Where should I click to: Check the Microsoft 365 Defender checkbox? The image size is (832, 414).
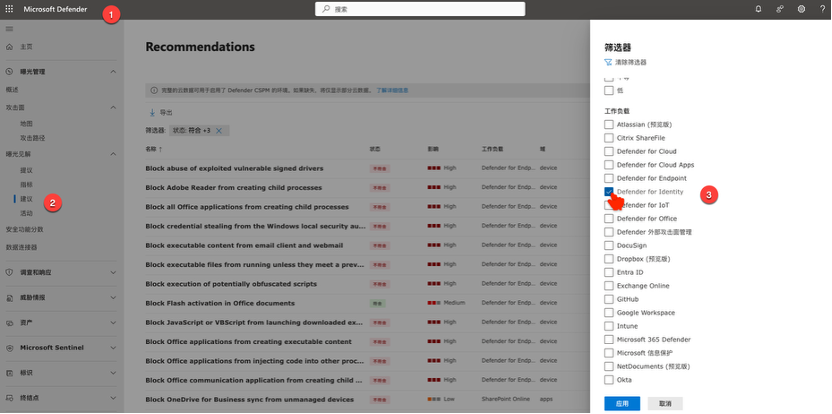click(x=609, y=340)
